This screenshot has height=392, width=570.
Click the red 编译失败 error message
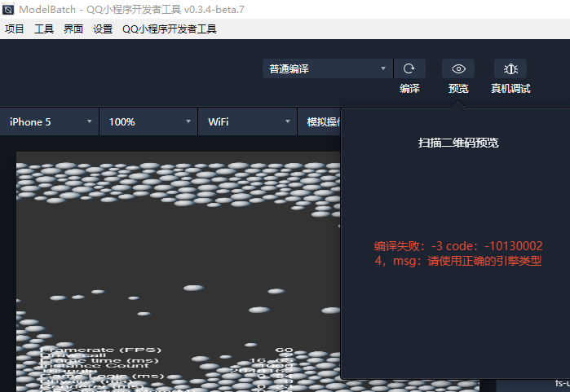pos(458,253)
